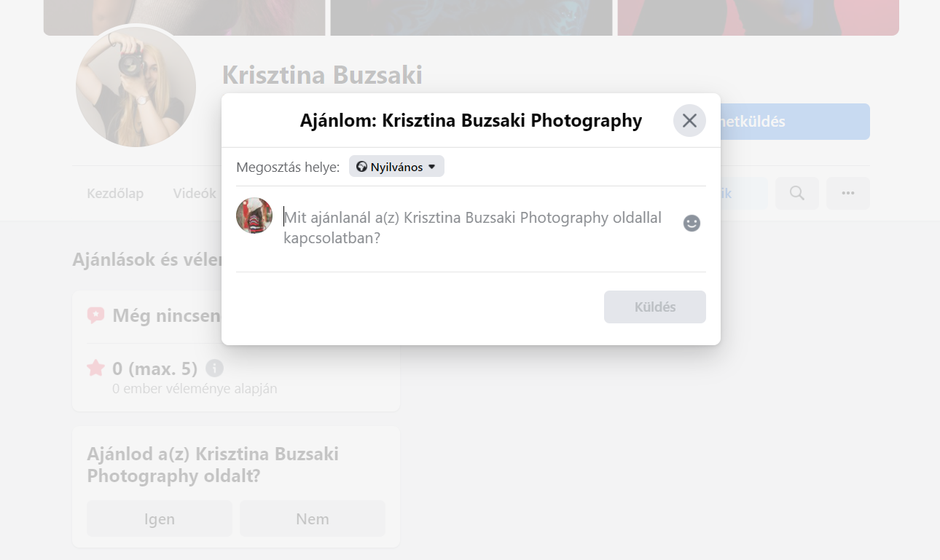Answer Nem to recommending the page
The image size is (940, 560).
[313, 518]
